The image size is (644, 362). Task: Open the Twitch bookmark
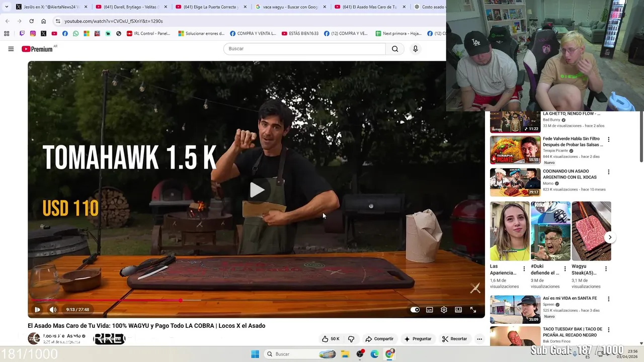22,34
